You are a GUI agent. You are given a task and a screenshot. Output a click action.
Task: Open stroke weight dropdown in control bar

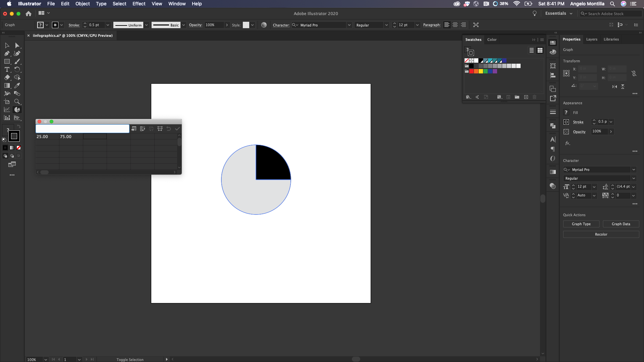click(x=108, y=25)
